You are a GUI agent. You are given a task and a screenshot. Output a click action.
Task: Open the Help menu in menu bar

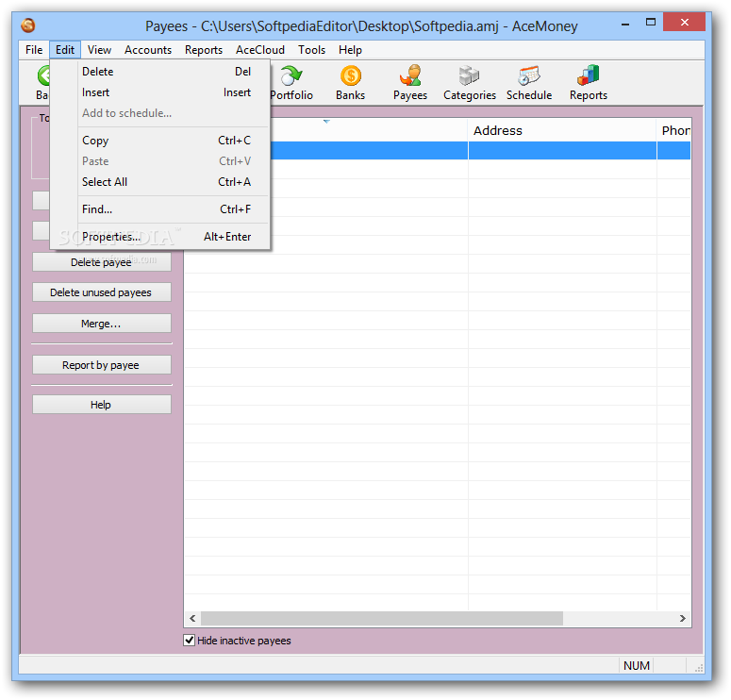[x=350, y=50]
